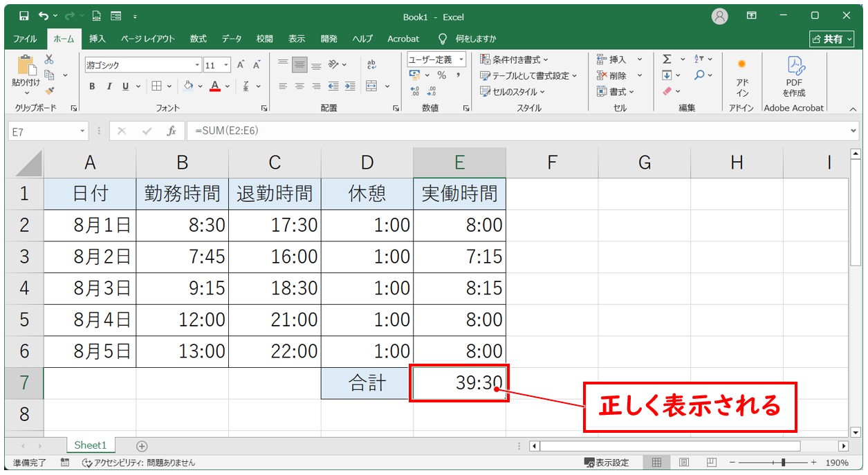Toggle Middle Align vertical alignment
The height and width of the screenshot is (475, 868).
(x=299, y=65)
